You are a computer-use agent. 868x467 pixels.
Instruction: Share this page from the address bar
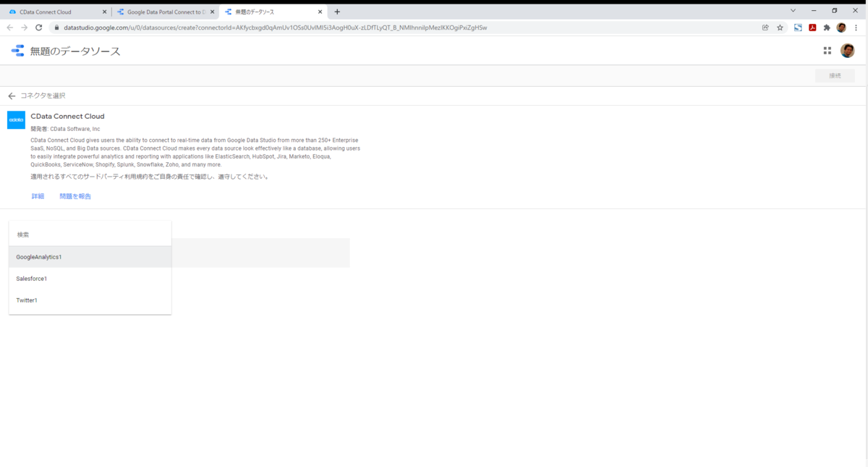[765, 28]
